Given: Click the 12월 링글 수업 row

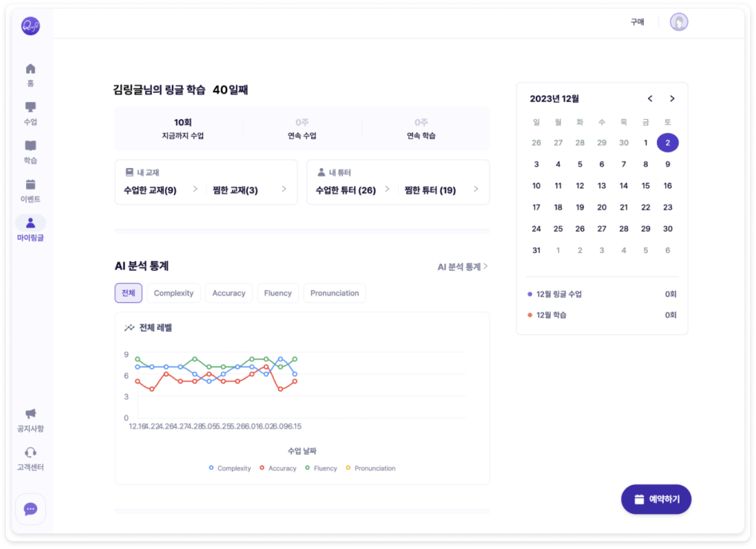Looking at the screenshot, I should click(x=602, y=294).
